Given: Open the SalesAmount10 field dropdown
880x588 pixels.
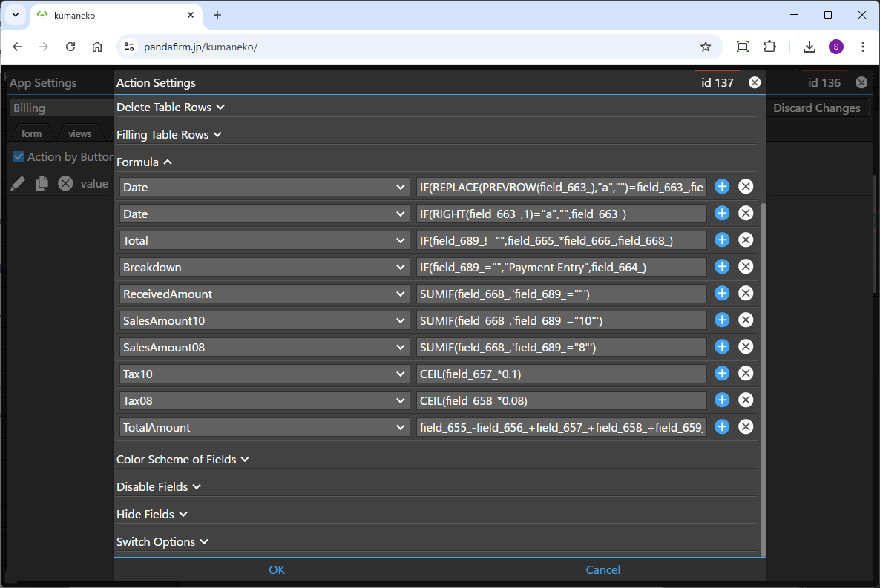Looking at the screenshot, I should pos(264,320).
